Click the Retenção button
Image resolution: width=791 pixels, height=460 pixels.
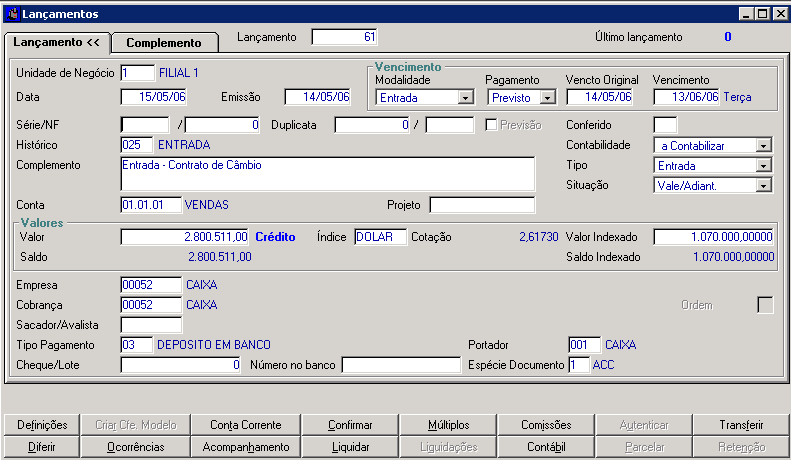[x=741, y=447]
